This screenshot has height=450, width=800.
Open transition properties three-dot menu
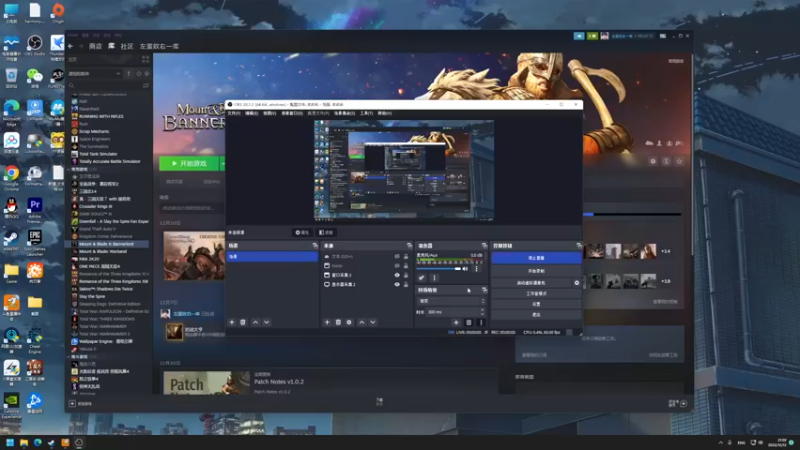(480, 322)
